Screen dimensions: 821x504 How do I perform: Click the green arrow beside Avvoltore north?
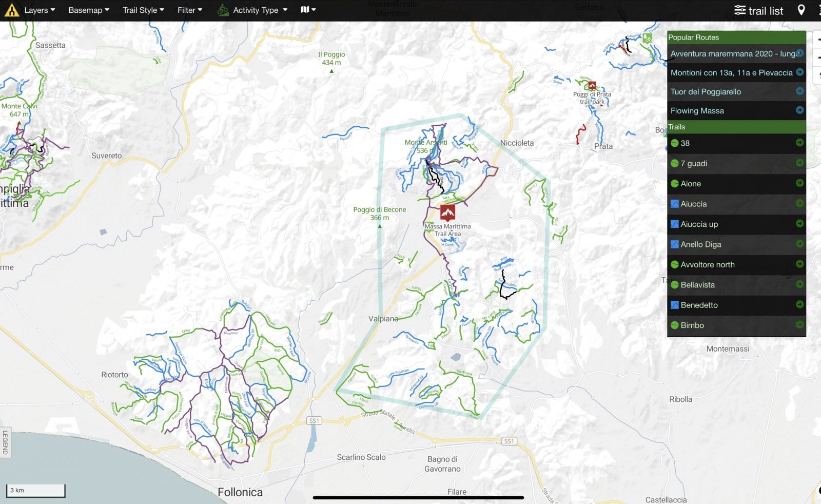[x=799, y=264]
